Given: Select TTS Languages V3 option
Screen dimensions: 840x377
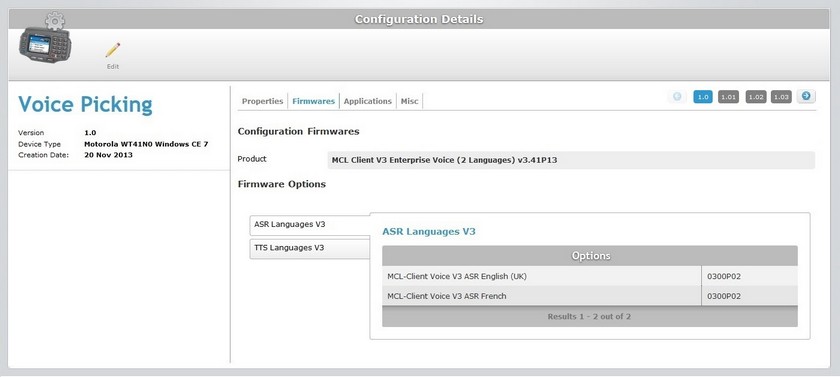Looking at the screenshot, I should 310,248.
